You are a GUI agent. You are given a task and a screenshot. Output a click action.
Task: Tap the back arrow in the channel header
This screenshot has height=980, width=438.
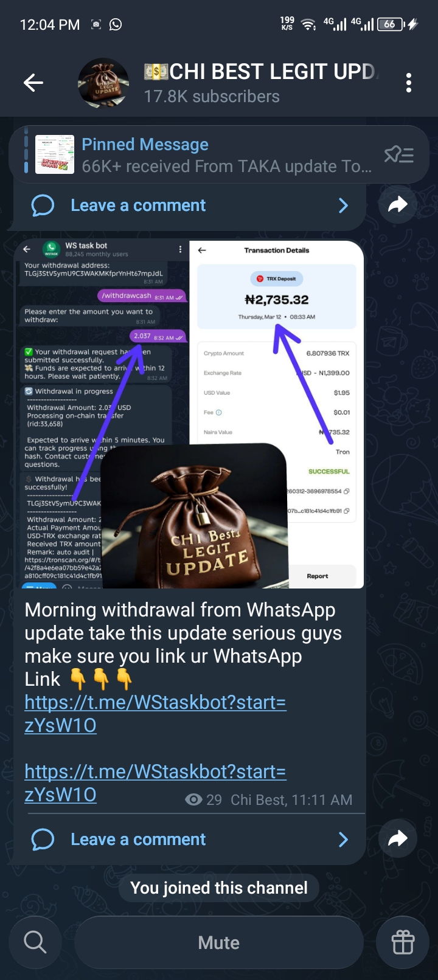pos(33,83)
